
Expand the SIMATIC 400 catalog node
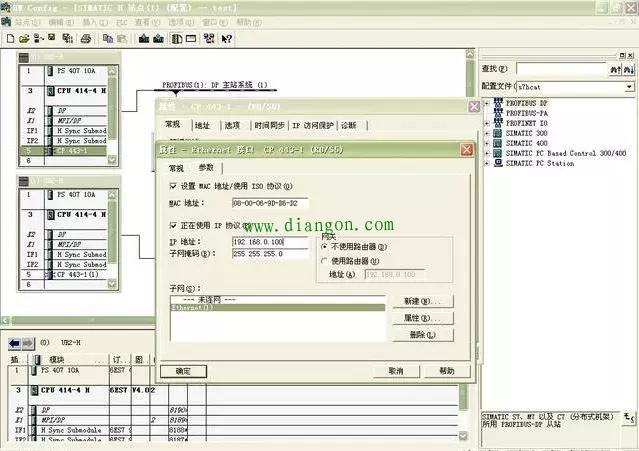tap(487, 143)
